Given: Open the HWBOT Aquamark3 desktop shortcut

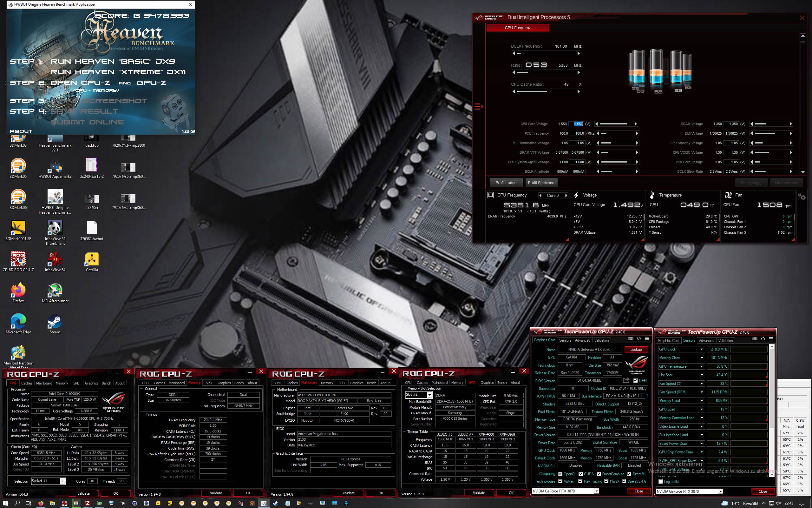Looking at the screenshot, I should [x=55, y=168].
